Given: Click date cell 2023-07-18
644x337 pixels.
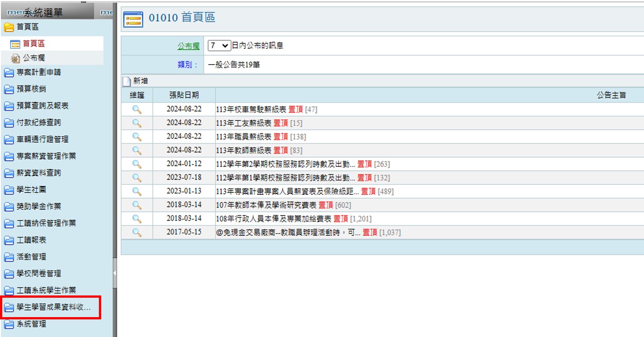Looking at the screenshot, I should point(184,178).
